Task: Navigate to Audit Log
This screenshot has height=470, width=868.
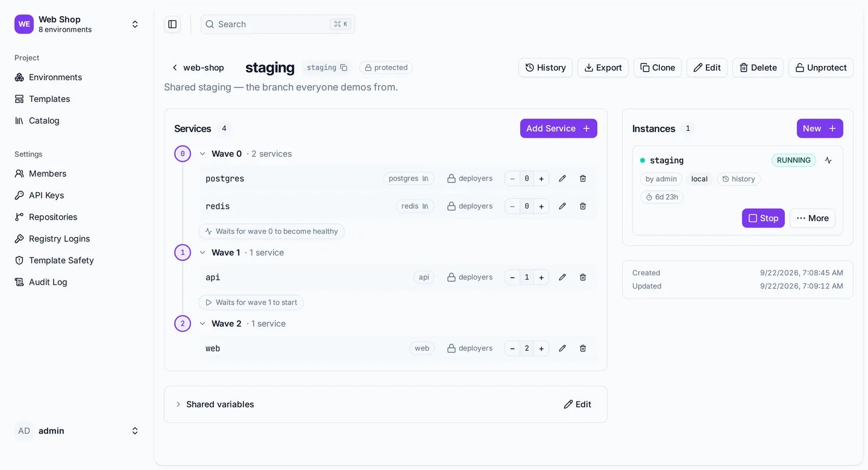Action: (76, 282)
